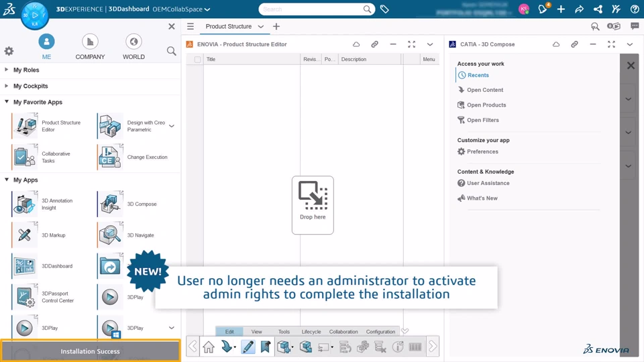The height and width of the screenshot is (362, 644).
Task: Click the barcode icon in bottom toolbar
Action: pos(415,347)
